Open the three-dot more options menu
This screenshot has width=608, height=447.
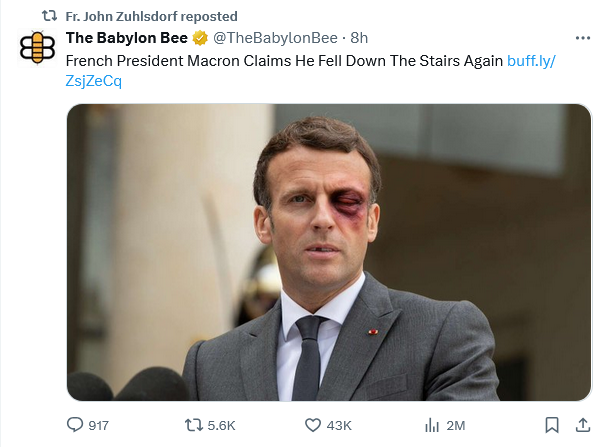coord(582,38)
